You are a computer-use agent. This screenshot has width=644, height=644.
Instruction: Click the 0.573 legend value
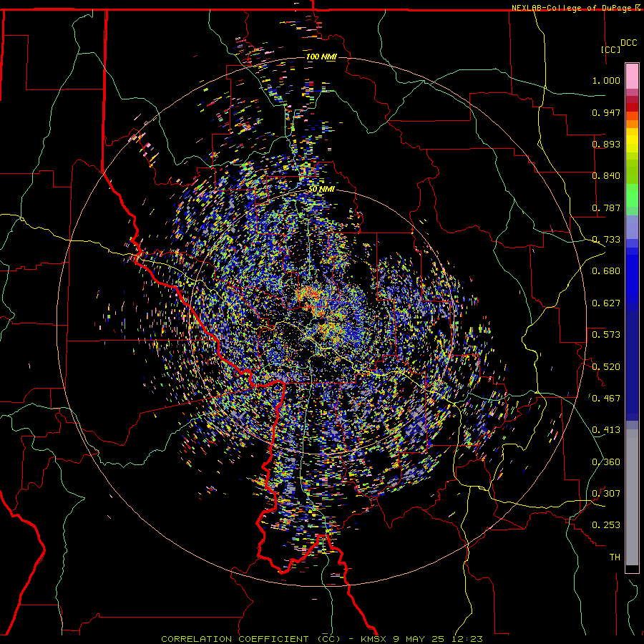[606, 335]
